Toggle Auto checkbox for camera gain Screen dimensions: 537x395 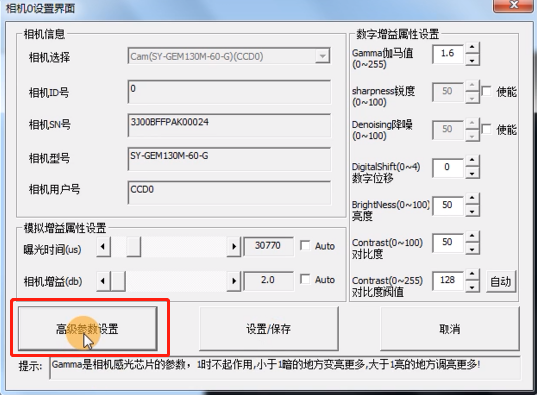tap(305, 279)
